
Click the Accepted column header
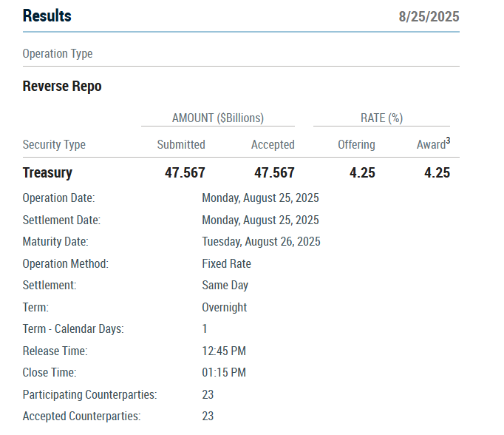point(273,145)
